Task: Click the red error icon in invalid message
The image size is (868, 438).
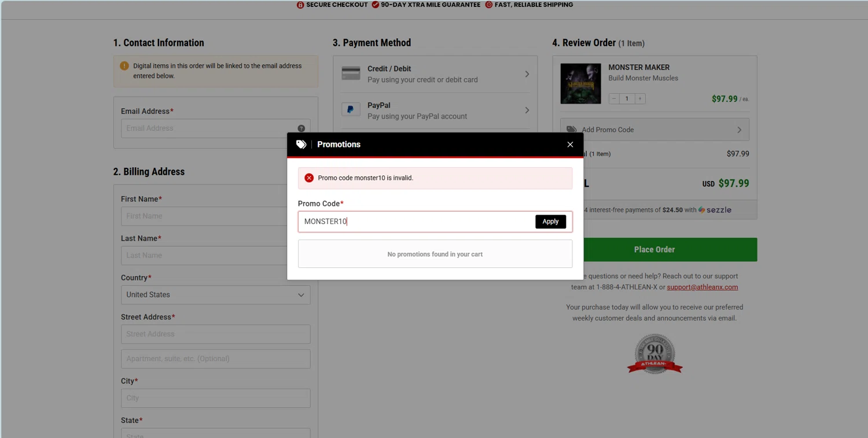Action: coord(309,178)
